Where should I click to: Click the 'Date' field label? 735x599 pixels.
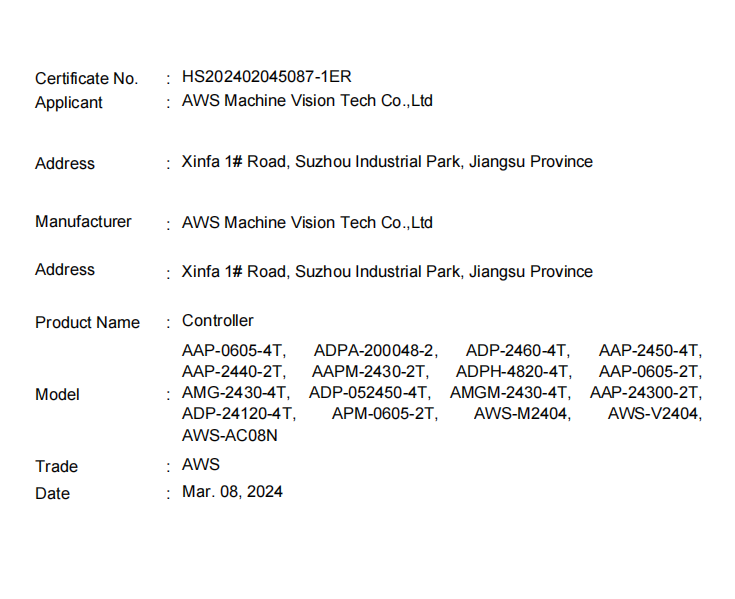(52, 493)
